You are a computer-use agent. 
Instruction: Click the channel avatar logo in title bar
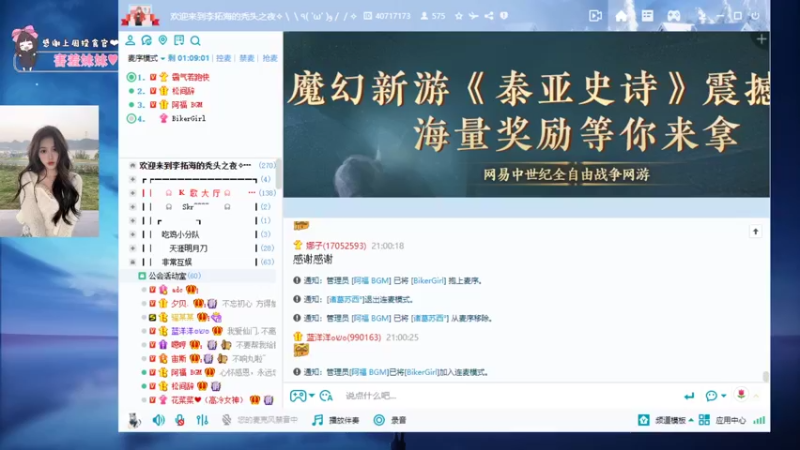(140, 16)
